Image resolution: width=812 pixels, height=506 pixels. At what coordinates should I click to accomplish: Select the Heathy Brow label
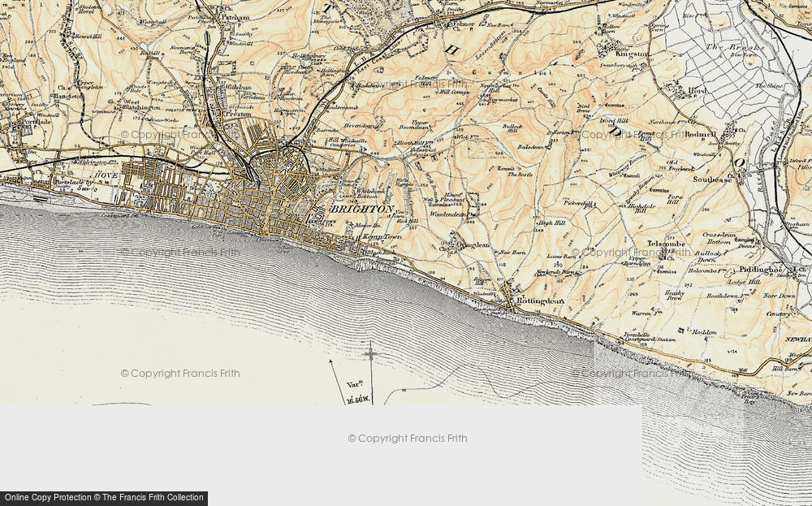click(x=675, y=296)
